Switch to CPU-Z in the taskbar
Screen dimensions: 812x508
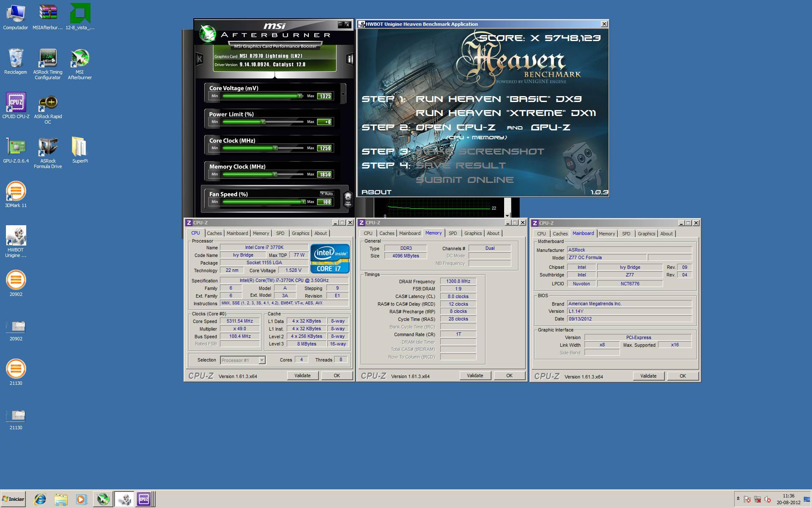pyautogui.click(x=144, y=499)
